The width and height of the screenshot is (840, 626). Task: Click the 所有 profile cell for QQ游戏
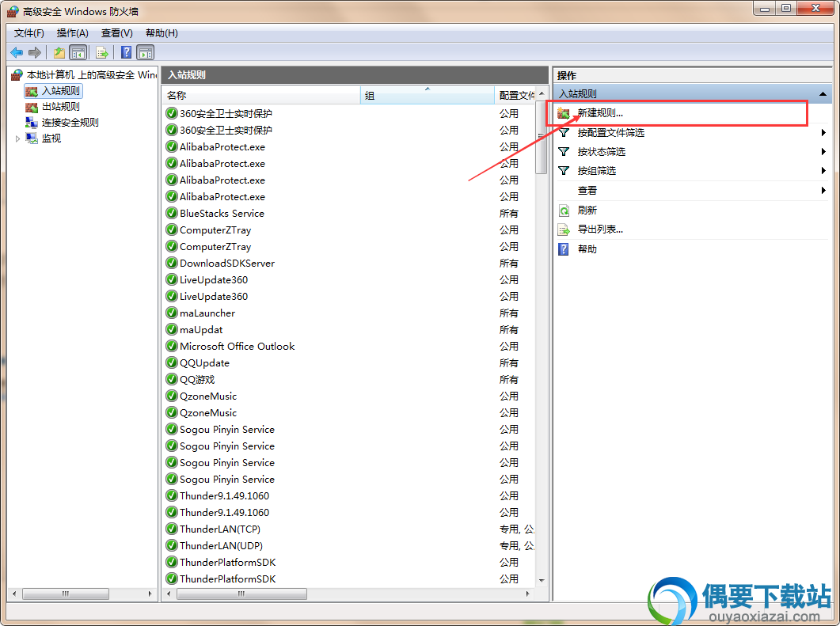tap(509, 379)
